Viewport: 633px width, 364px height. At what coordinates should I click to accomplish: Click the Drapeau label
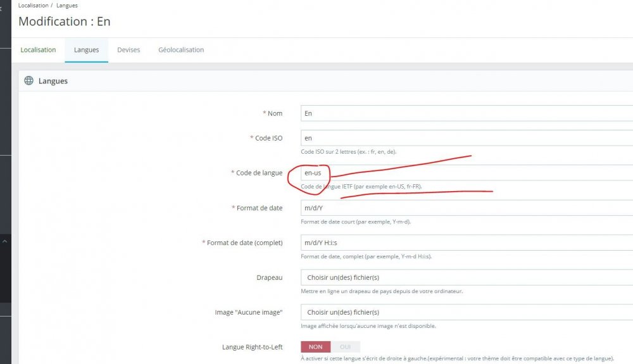tap(269, 278)
